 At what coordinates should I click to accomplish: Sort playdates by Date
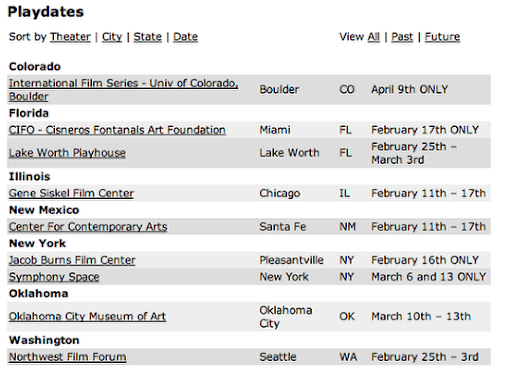point(185,37)
